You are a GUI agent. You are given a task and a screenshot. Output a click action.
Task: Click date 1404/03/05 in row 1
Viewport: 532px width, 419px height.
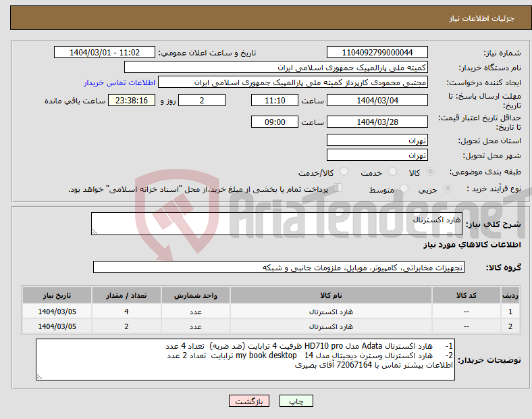click(x=57, y=312)
